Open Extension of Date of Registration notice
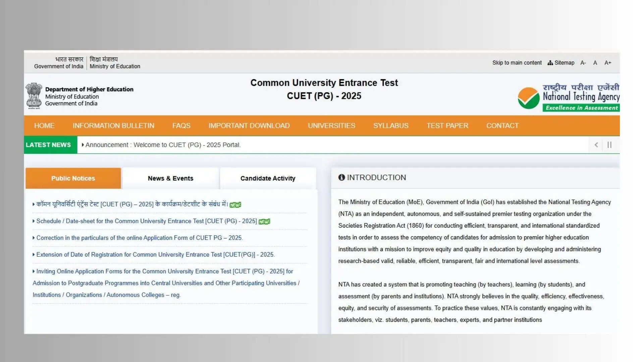Viewport: 644px width, 362px height. [155, 255]
